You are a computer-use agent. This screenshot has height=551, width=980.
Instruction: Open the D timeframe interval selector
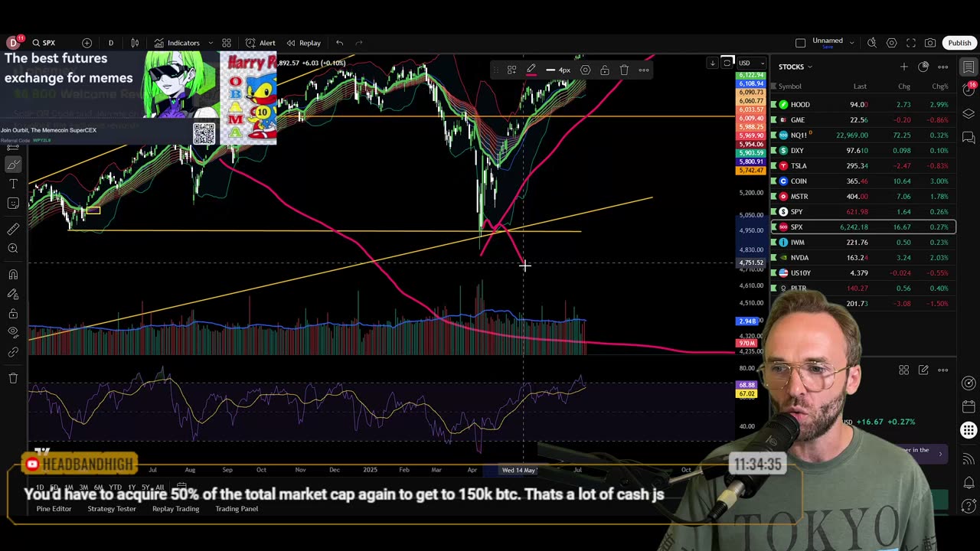110,43
